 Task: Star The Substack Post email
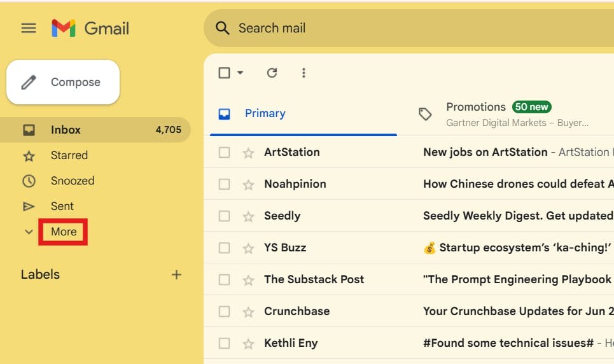click(248, 280)
